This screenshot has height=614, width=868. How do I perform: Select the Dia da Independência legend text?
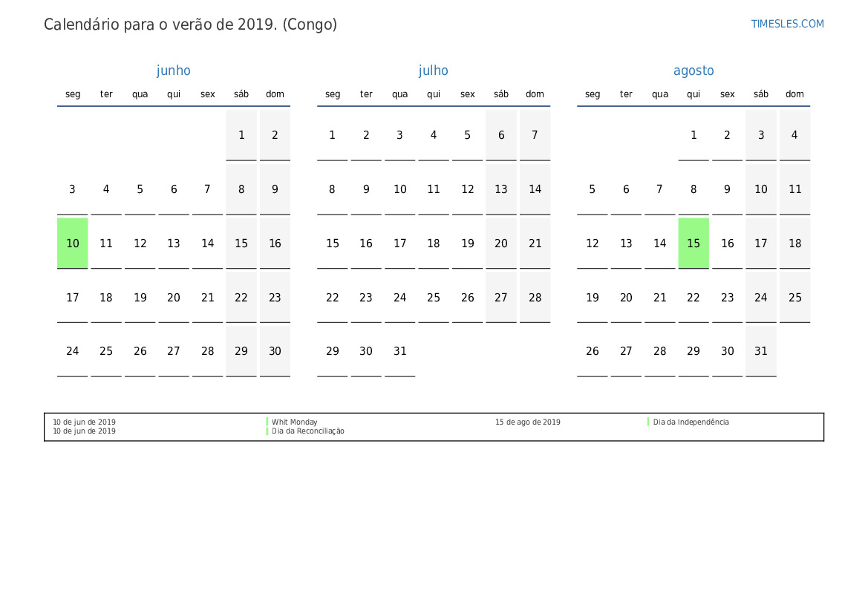(x=691, y=422)
